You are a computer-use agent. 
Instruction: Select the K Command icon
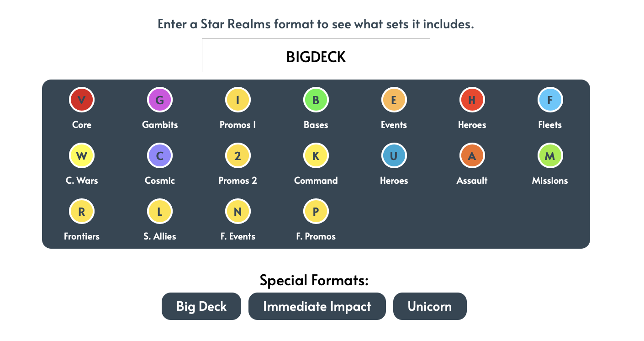316,155
